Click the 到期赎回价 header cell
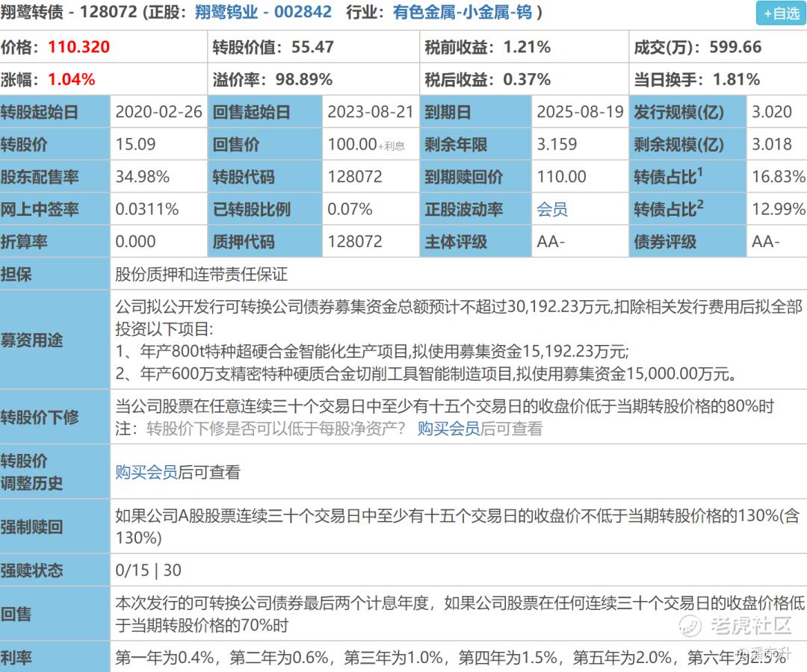807x672 pixels. (x=477, y=176)
